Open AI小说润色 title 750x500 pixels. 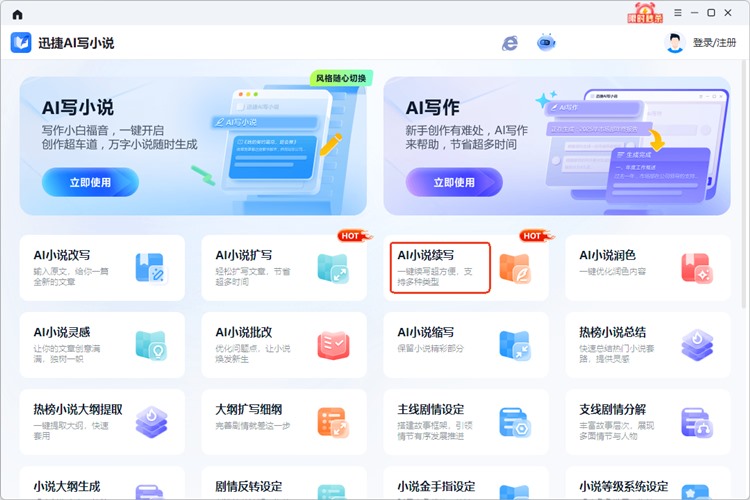(607, 255)
